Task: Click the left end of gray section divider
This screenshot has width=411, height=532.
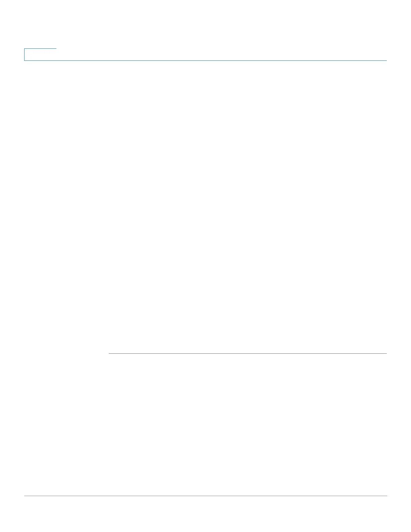Action: coord(110,353)
